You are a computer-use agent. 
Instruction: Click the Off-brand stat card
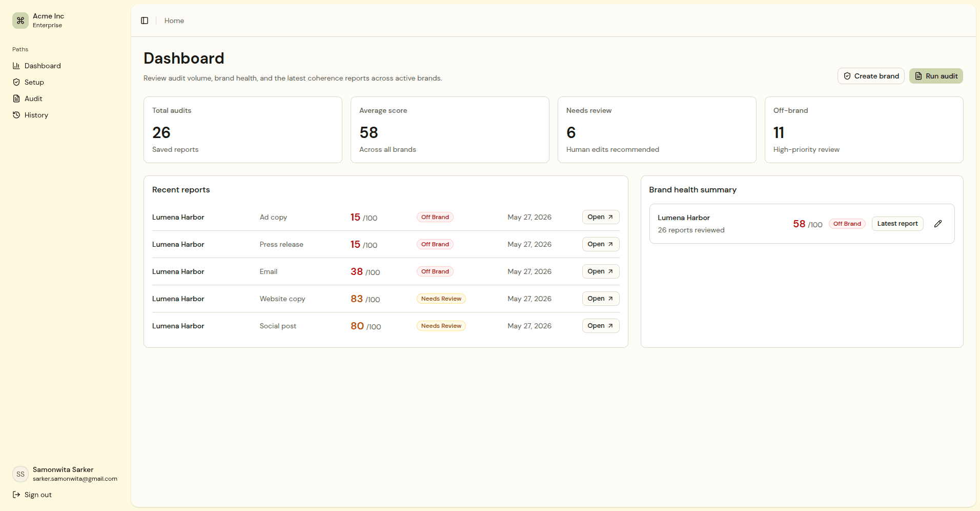(864, 130)
